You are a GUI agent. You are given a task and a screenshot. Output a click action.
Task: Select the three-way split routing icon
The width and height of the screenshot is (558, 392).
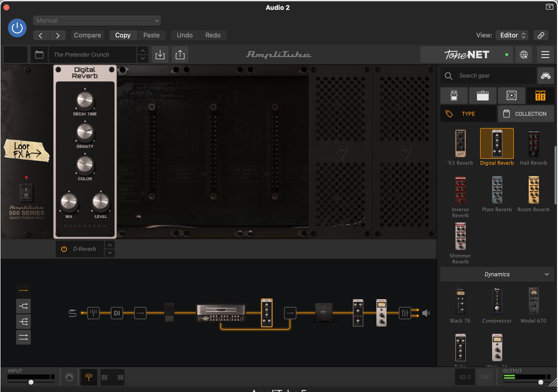point(23,322)
